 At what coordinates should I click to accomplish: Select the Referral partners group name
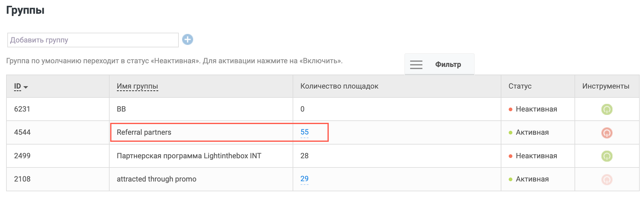pos(144,132)
